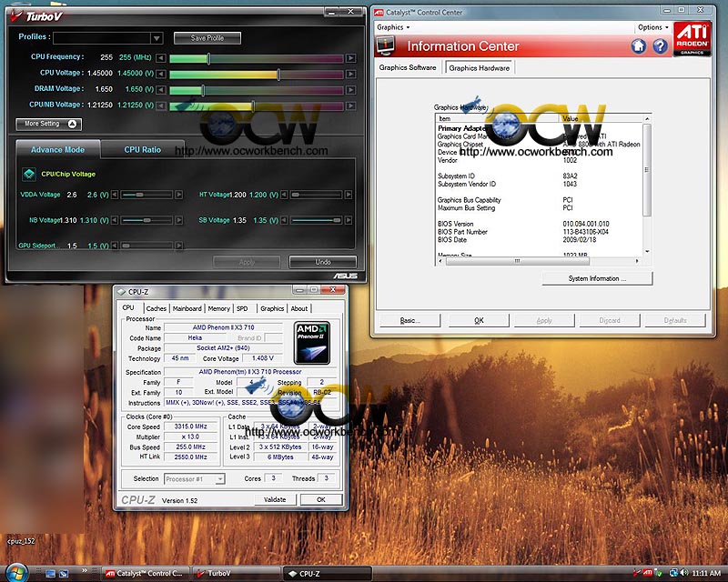Click the DRAM Voltage slider
Image resolution: width=728 pixels, height=582 pixels.
pos(257,90)
